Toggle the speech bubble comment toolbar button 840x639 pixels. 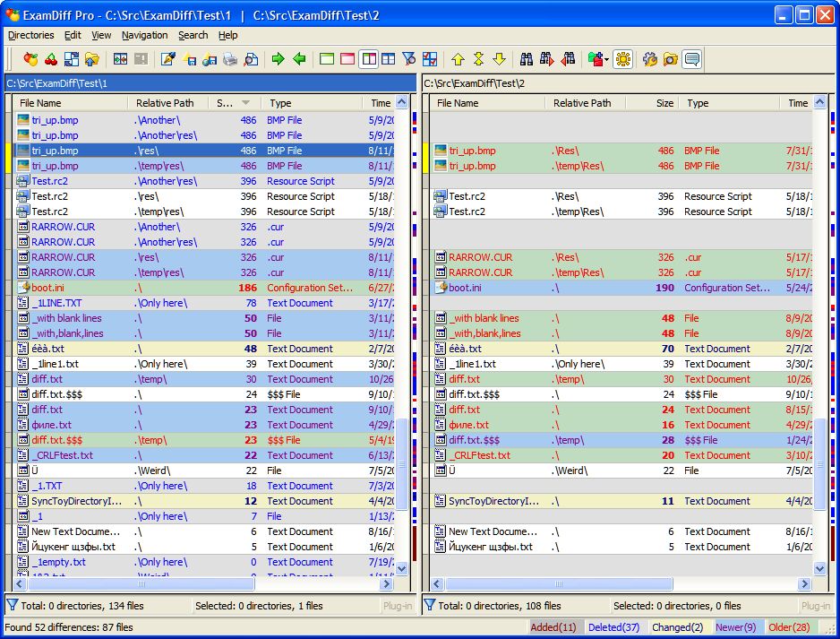[x=691, y=59]
